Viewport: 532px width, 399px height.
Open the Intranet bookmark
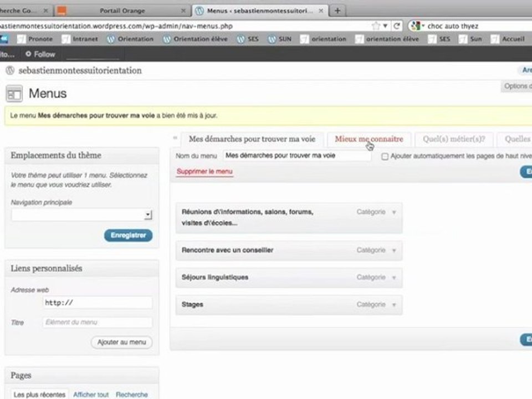tap(80, 39)
